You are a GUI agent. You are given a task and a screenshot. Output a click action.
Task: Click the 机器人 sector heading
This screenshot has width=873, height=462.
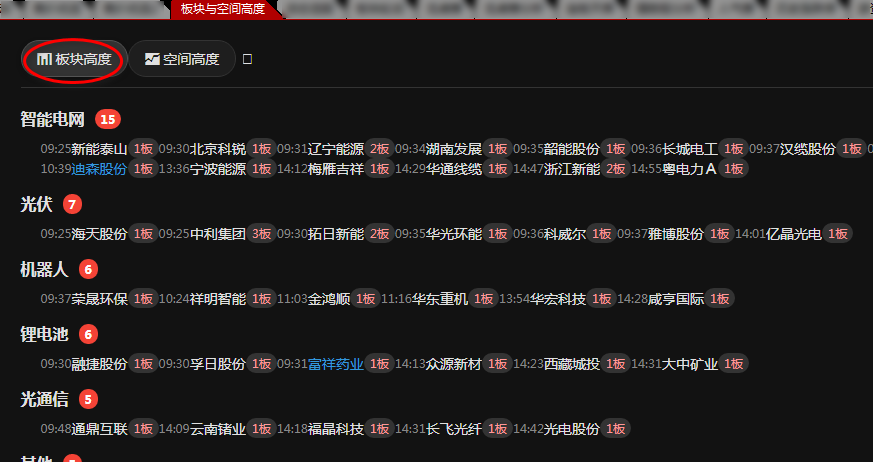[x=44, y=269]
